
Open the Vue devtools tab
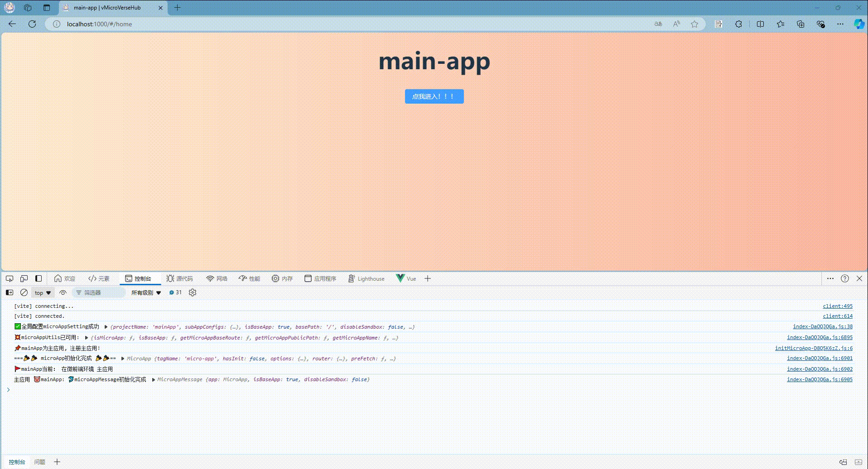click(x=406, y=278)
